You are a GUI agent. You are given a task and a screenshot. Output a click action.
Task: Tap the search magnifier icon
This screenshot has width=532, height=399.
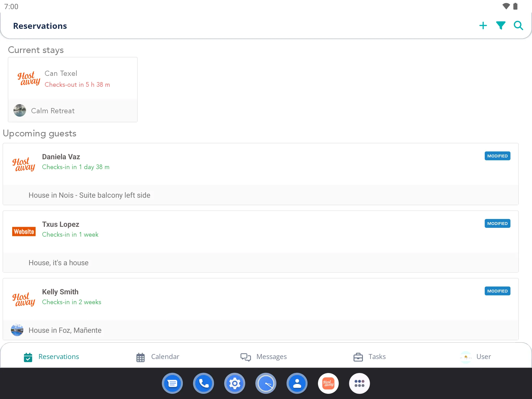coord(518,26)
